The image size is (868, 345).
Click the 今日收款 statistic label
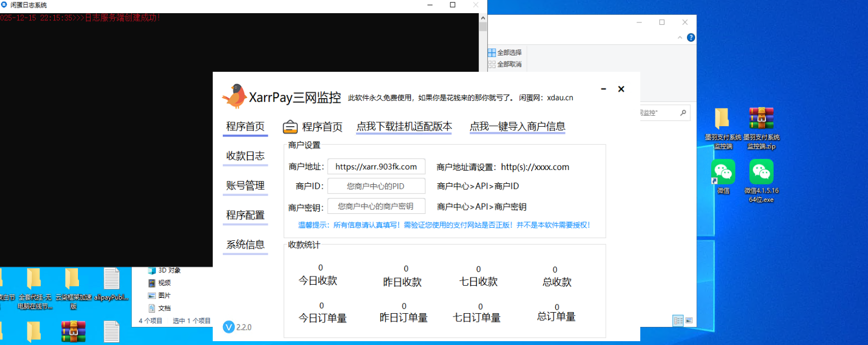tap(318, 281)
